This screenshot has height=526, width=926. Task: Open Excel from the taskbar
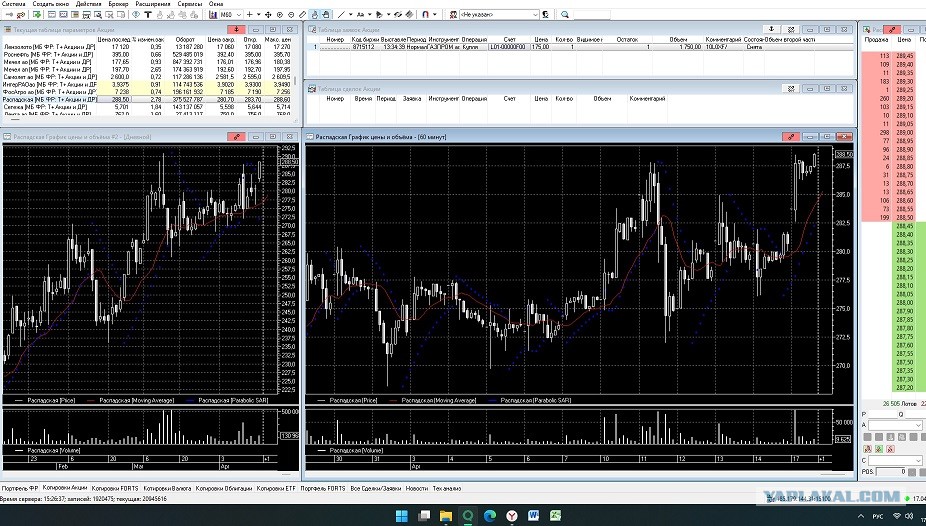coord(556,516)
